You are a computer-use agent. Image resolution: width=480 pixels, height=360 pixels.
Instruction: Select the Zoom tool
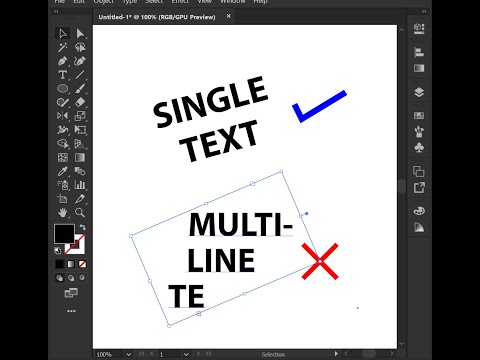click(x=80, y=213)
